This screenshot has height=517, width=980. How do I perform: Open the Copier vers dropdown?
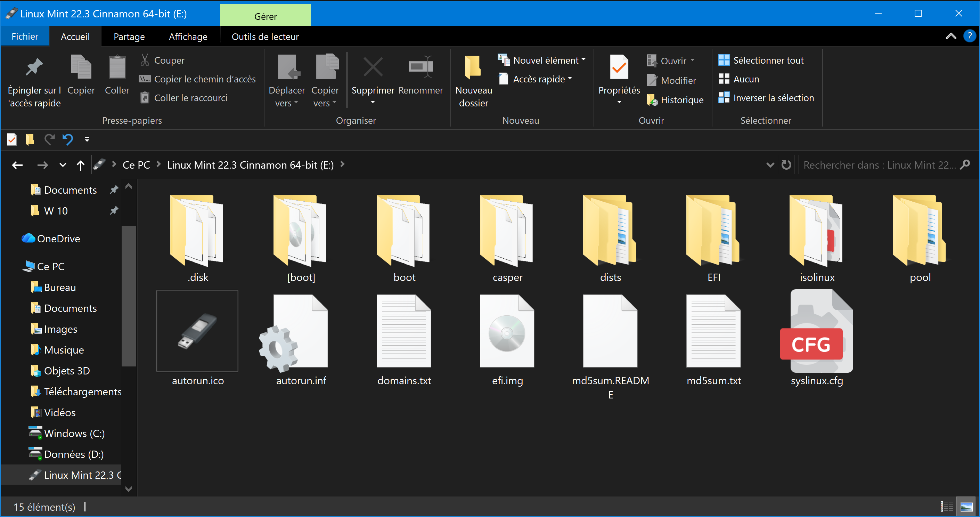pyautogui.click(x=325, y=81)
